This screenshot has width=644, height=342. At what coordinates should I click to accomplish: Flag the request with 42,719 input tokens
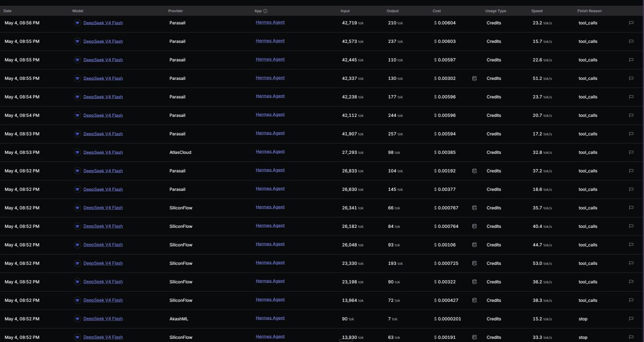(x=631, y=23)
